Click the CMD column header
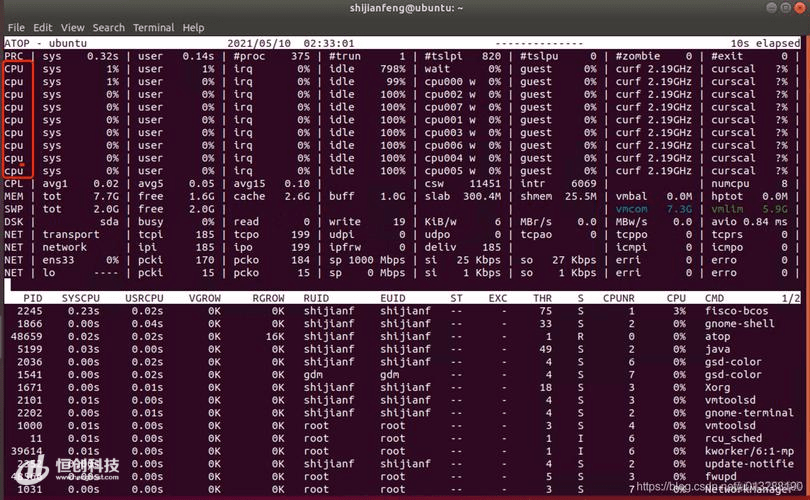Image resolution: width=810 pixels, height=500 pixels. [714, 298]
